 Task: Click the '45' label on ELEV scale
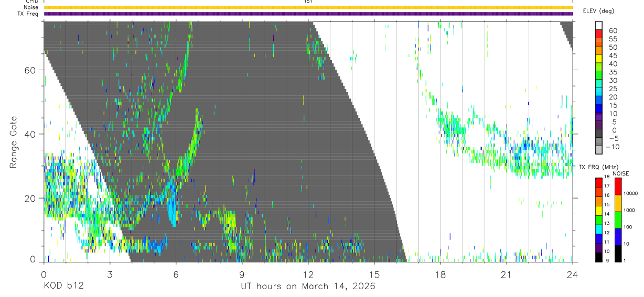click(x=613, y=56)
